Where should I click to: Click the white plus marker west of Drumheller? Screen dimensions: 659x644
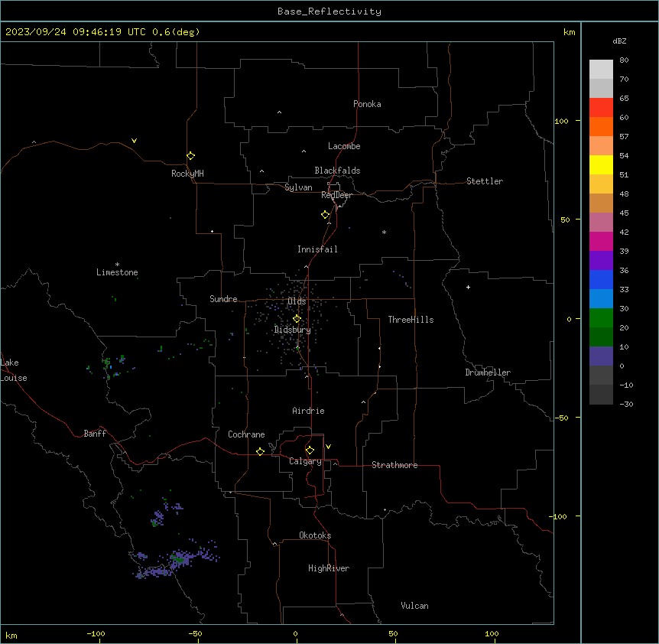click(x=468, y=287)
